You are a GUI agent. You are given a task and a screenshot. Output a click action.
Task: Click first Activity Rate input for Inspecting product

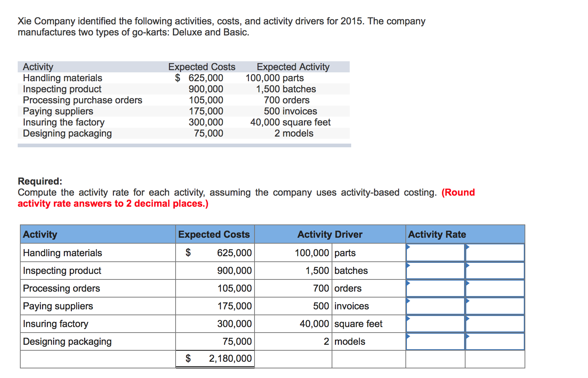coord(435,271)
